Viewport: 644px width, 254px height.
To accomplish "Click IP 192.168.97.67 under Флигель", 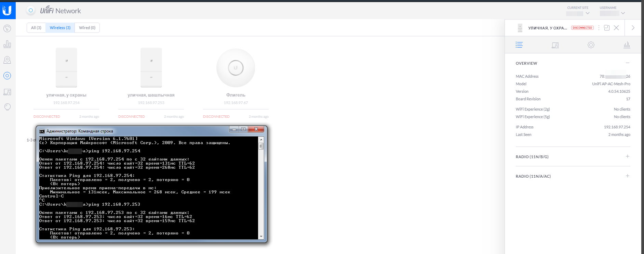I will (x=236, y=103).
